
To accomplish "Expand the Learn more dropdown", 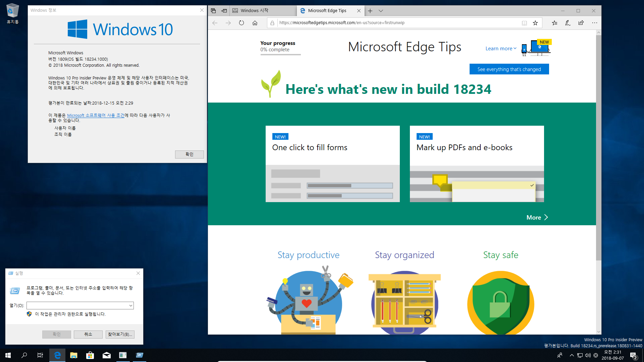I will tap(501, 49).
